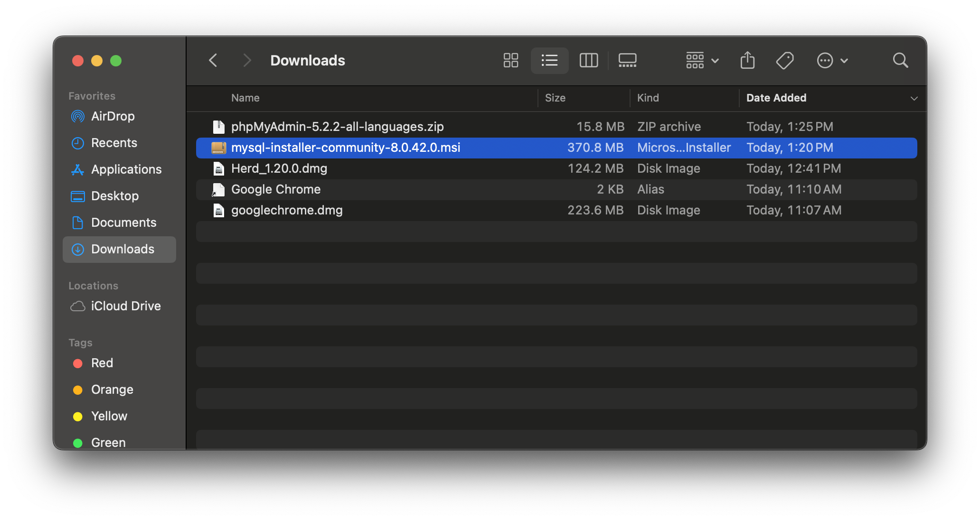Open iCloud Drive from sidebar label

pyautogui.click(x=126, y=306)
